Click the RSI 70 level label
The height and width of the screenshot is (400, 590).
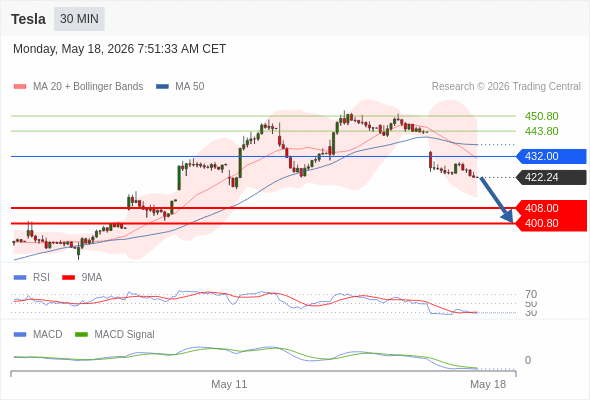(531, 294)
